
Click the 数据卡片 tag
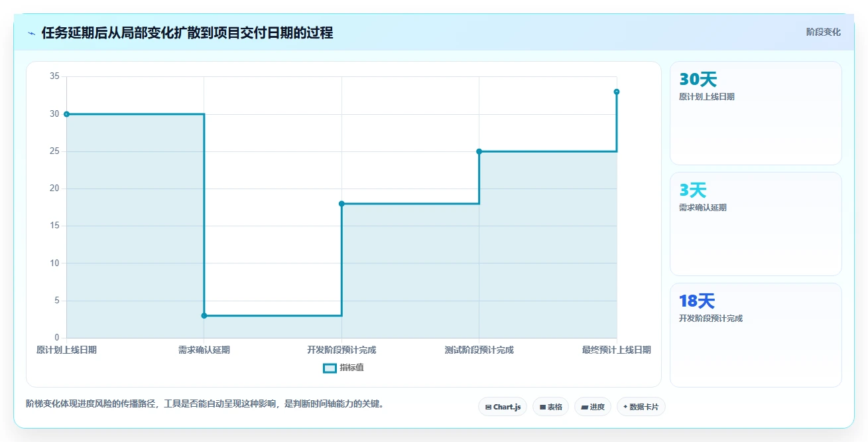[641, 407]
